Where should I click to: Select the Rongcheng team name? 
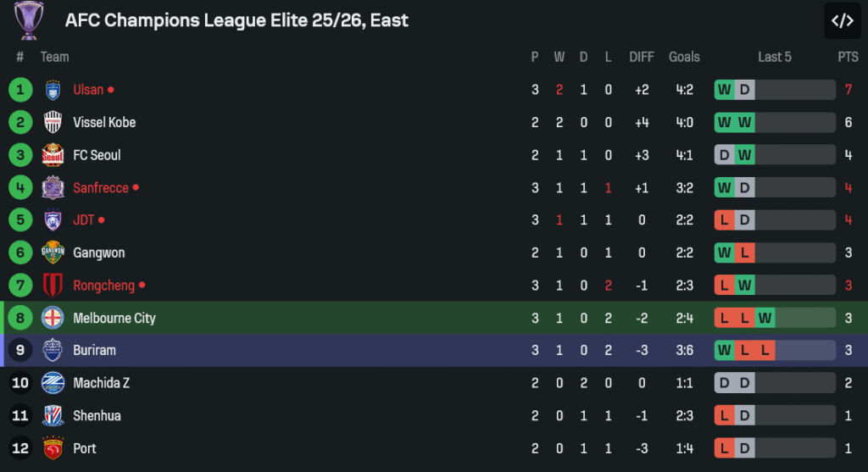(103, 286)
